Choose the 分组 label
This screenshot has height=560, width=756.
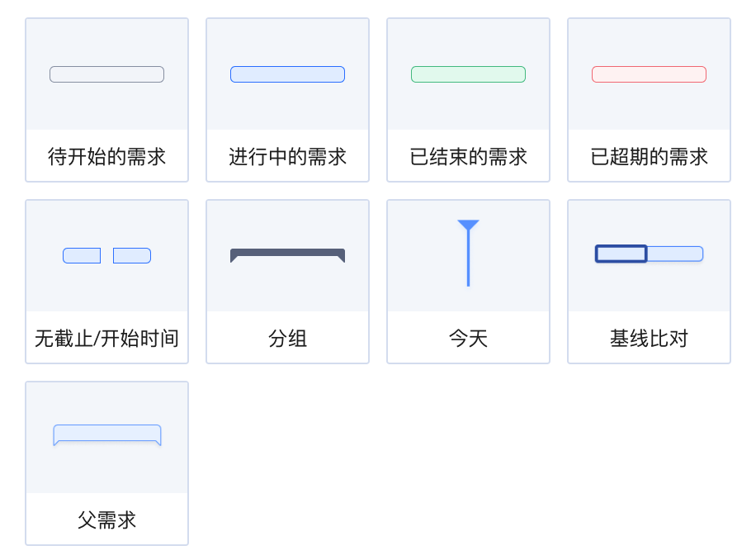[x=287, y=339]
